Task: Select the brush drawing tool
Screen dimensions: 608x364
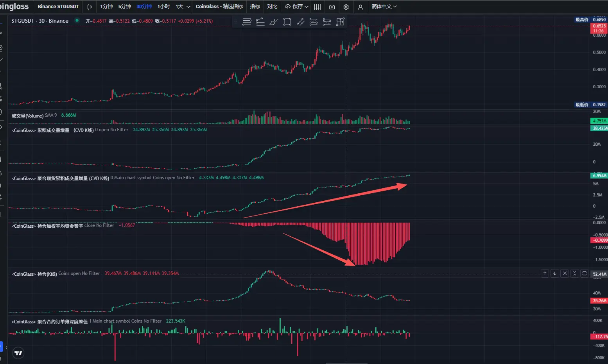Action: point(274,22)
